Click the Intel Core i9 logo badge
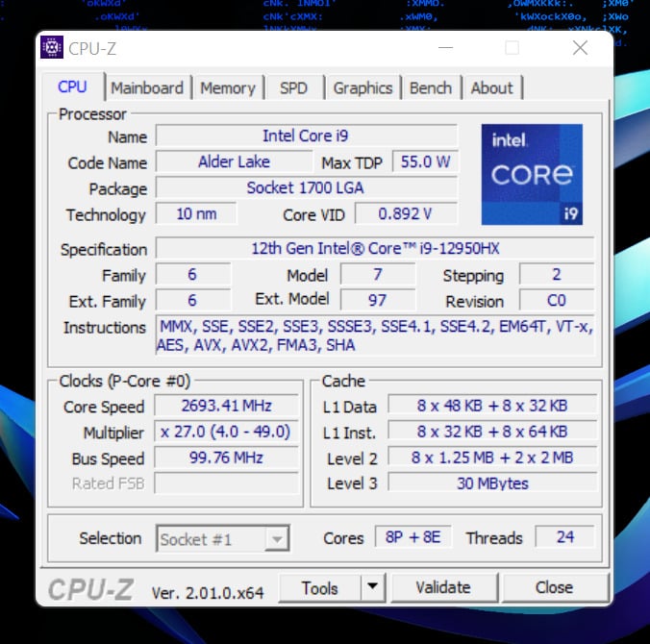 point(532,175)
